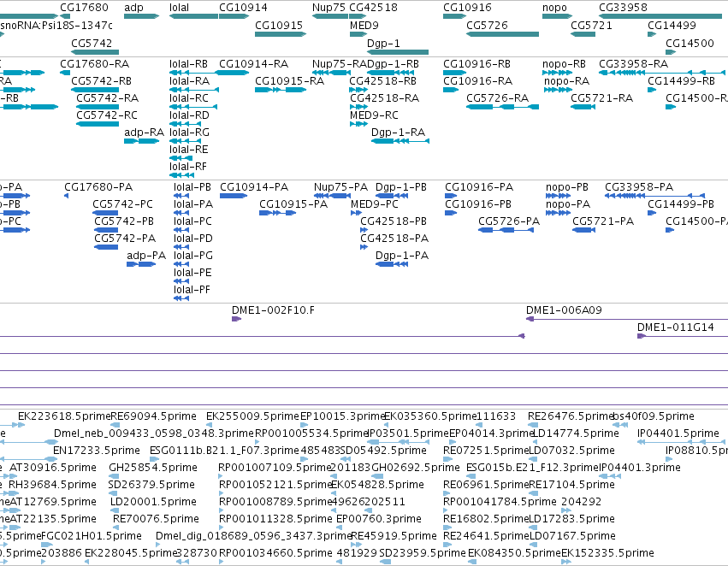Select the CG10916 gene label
This screenshot has width=728, height=566.
click(x=467, y=8)
